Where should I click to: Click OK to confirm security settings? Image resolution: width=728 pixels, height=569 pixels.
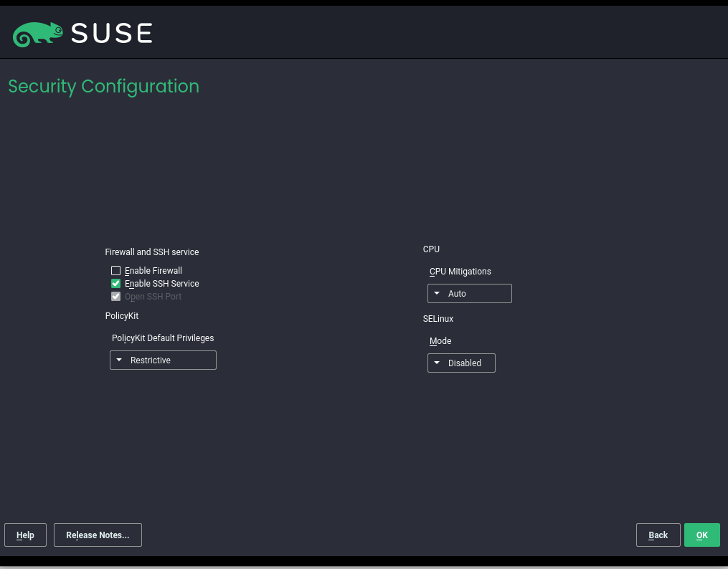pyautogui.click(x=701, y=535)
